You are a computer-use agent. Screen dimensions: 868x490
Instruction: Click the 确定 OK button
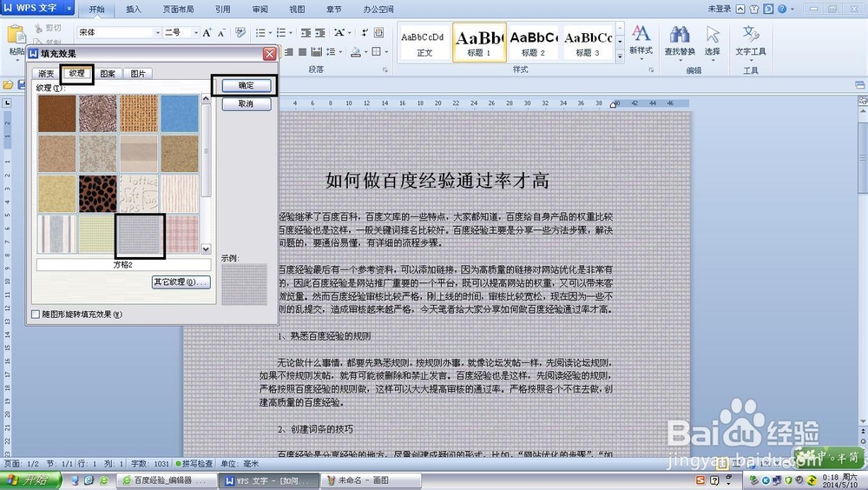click(247, 85)
